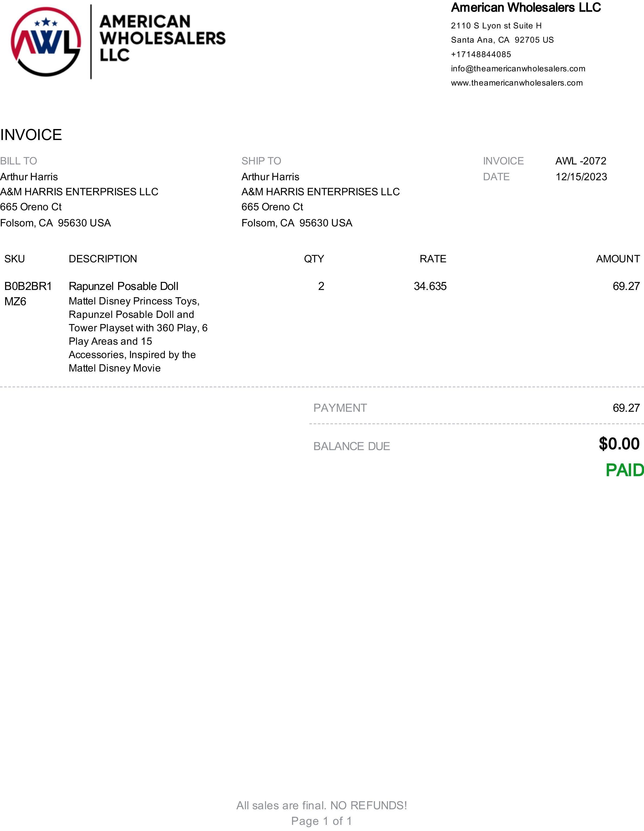Select the DESCRIPTION column header

(103, 259)
